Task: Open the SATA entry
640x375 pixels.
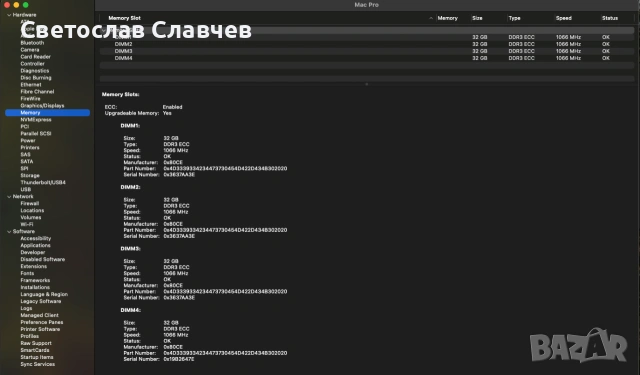Action: coord(27,161)
